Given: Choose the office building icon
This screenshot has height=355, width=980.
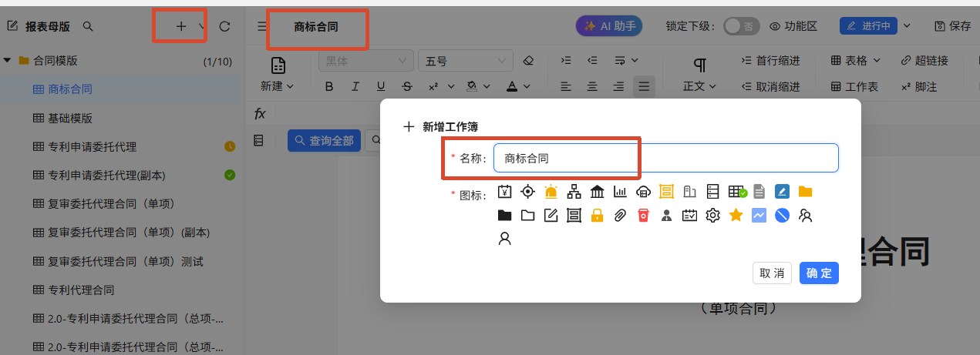Looking at the screenshot, I should pos(690,192).
